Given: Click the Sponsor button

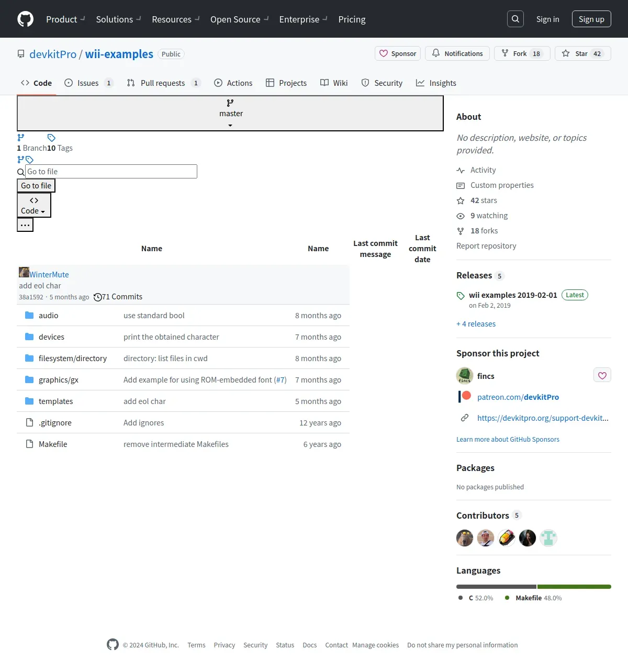Looking at the screenshot, I should pyautogui.click(x=398, y=53).
